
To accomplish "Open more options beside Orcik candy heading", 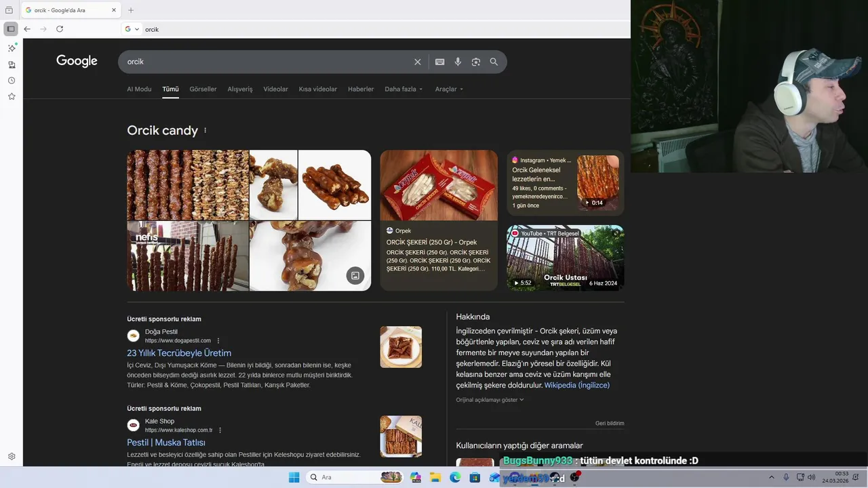I will click(205, 131).
